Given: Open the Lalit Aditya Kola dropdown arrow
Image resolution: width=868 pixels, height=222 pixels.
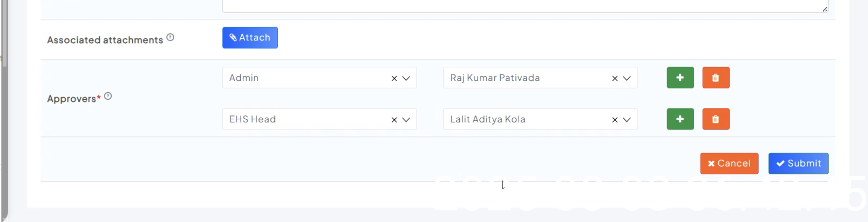Looking at the screenshot, I should pyautogui.click(x=627, y=120).
